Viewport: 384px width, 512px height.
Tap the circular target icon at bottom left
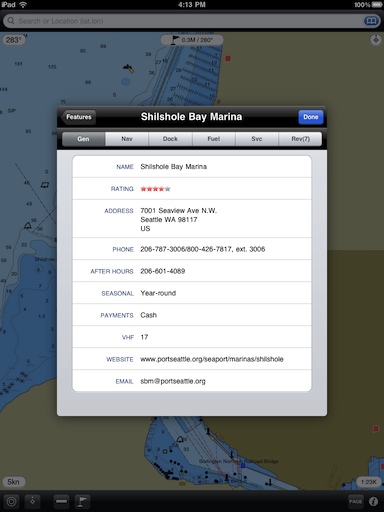[x=11, y=501]
